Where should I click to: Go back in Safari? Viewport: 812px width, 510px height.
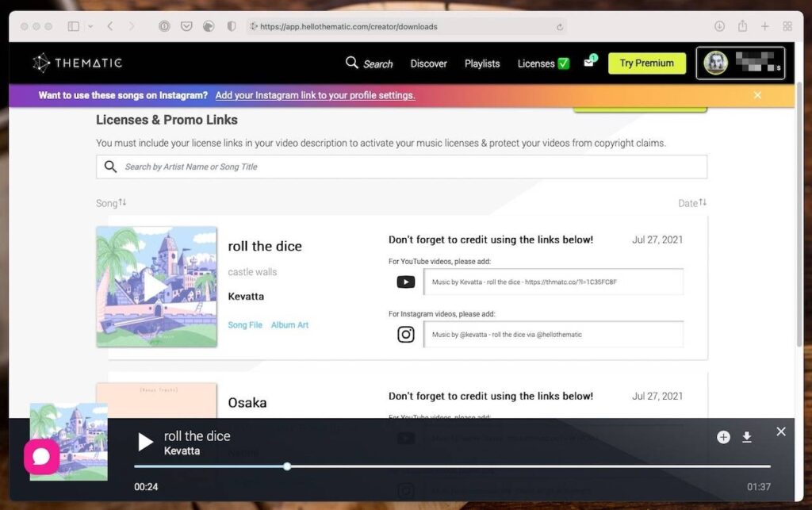click(109, 26)
